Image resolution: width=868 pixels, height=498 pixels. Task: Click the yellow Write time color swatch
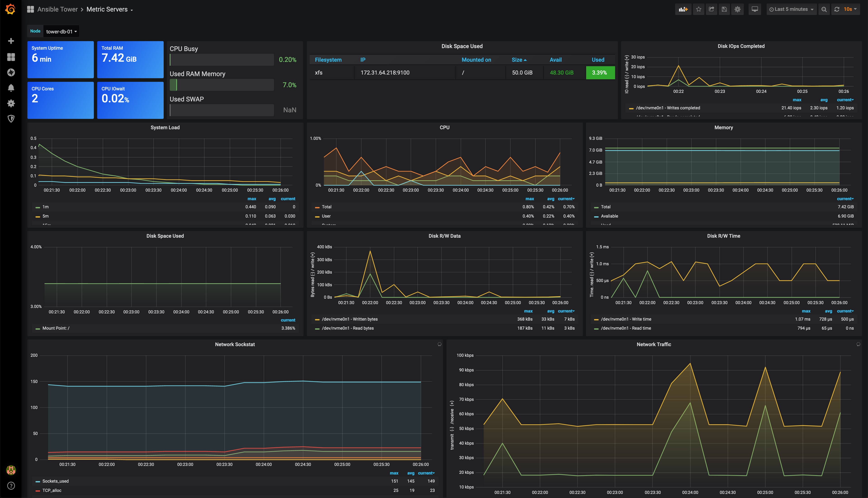click(596, 319)
